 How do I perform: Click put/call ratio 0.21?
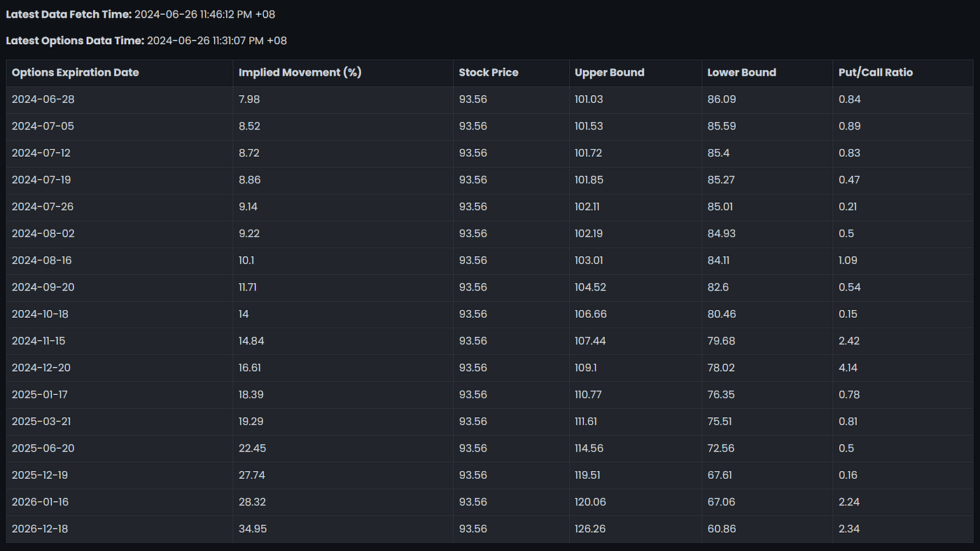(x=848, y=207)
